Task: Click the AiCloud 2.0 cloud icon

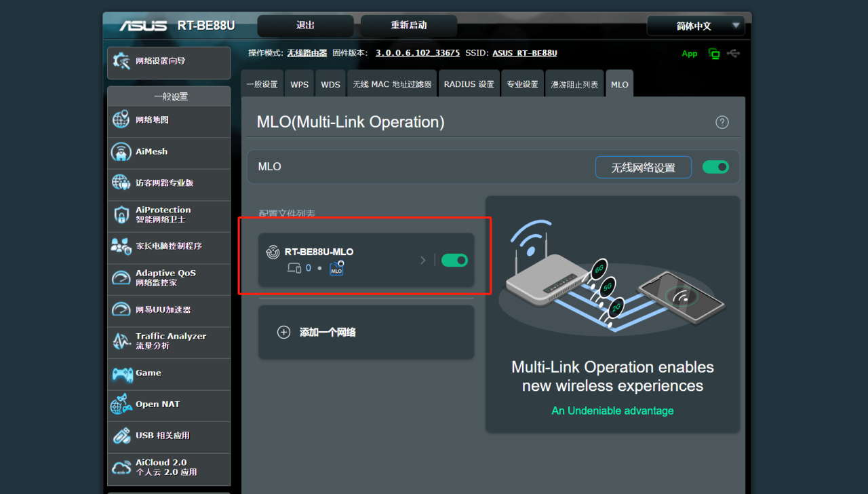Action: point(121,468)
